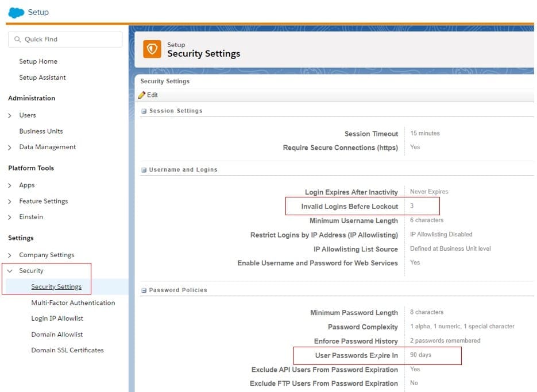Open Setup Home page
The width and height of the screenshot is (537, 392).
[38, 61]
